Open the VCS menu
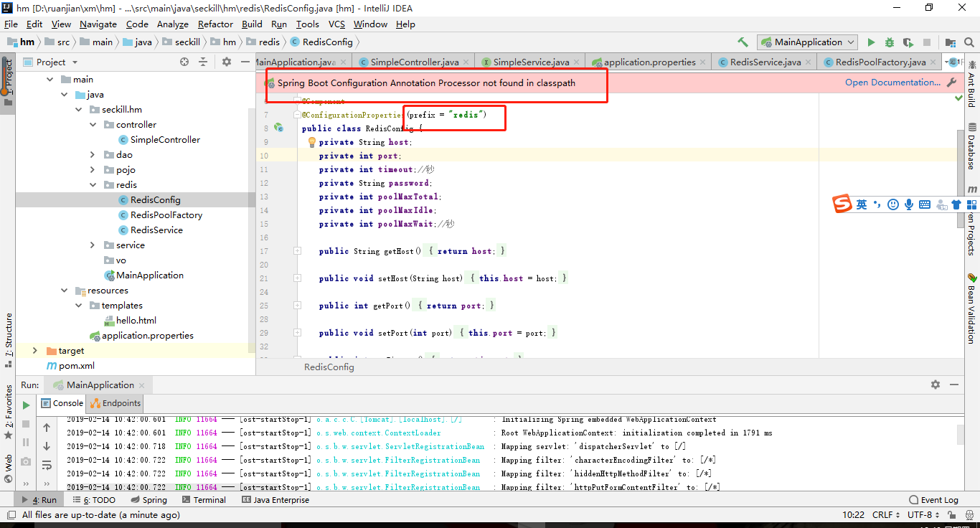The image size is (980, 528). 336,24
